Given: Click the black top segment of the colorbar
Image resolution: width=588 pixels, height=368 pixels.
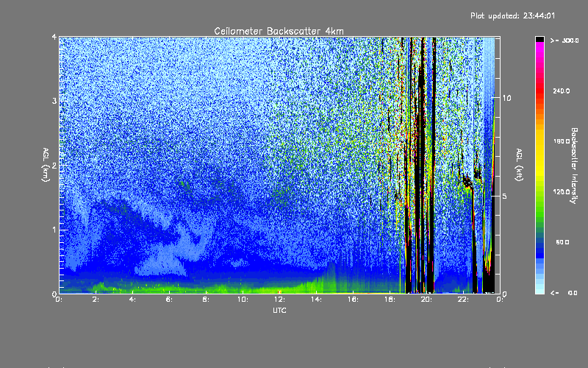Looking at the screenshot, I should point(539,39).
